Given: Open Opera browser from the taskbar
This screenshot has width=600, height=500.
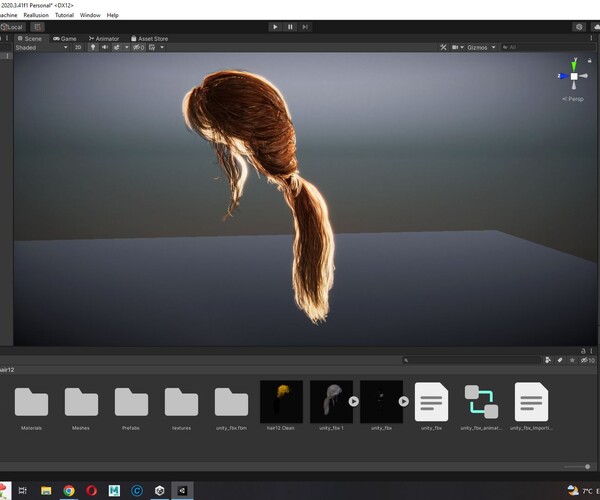Looking at the screenshot, I should tap(91, 490).
